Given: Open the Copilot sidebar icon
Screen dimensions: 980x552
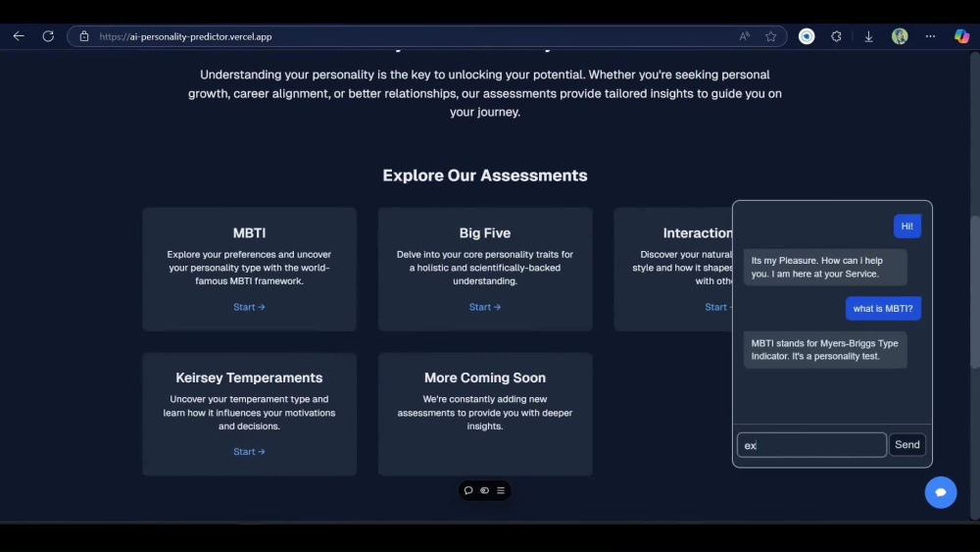Looking at the screenshot, I should point(961,36).
